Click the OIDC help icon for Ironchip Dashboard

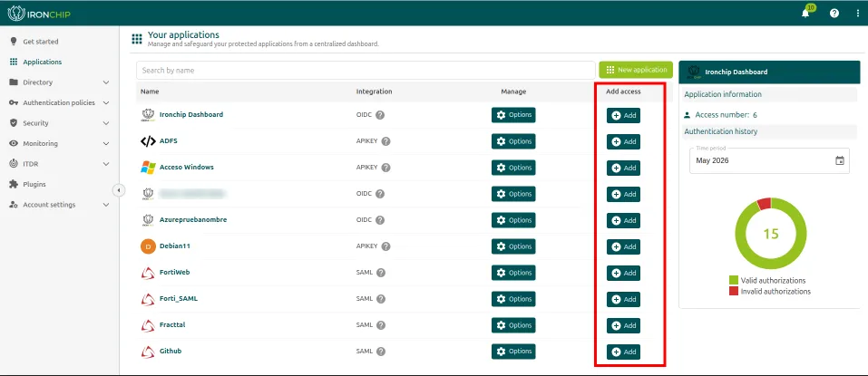(x=380, y=115)
